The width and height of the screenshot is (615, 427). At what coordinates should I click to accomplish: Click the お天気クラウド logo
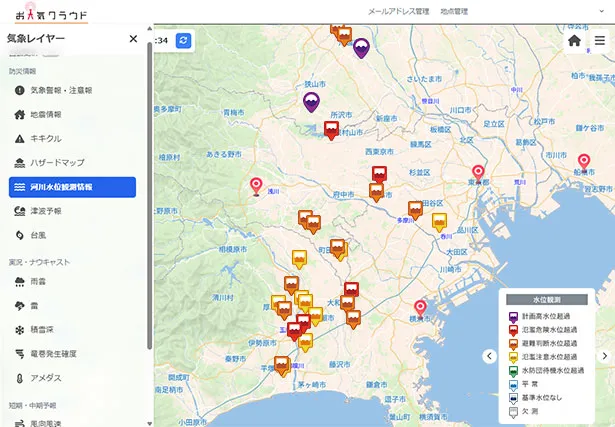(50, 13)
